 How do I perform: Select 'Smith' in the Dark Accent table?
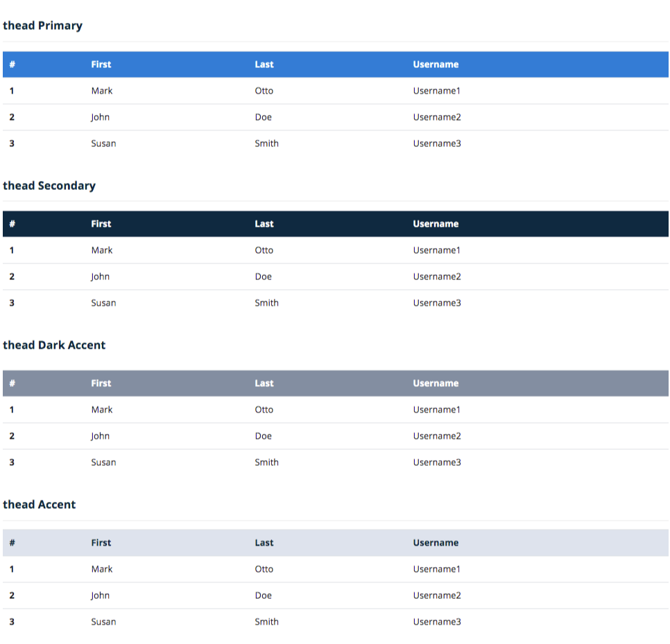click(266, 462)
